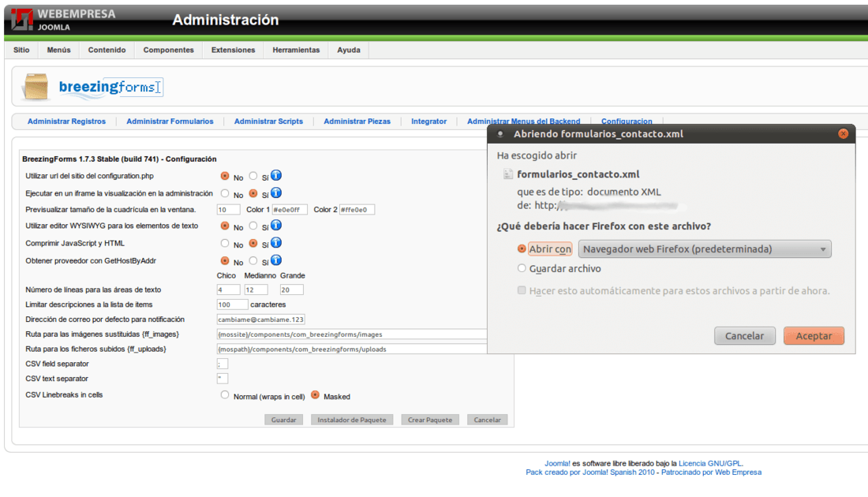The width and height of the screenshot is (868, 497).
Task: Open info icon for iframe visualization option
Action: click(x=276, y=192)
